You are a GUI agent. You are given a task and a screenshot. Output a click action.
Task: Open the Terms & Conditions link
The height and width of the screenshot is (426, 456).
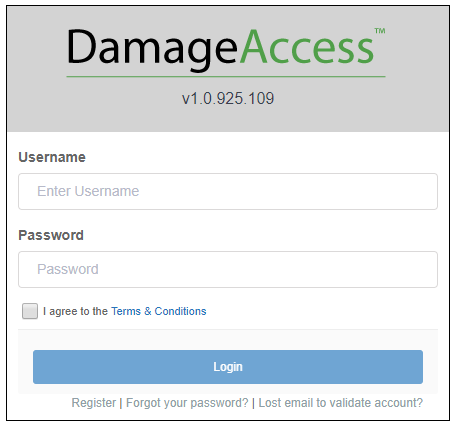click(159, 311)
